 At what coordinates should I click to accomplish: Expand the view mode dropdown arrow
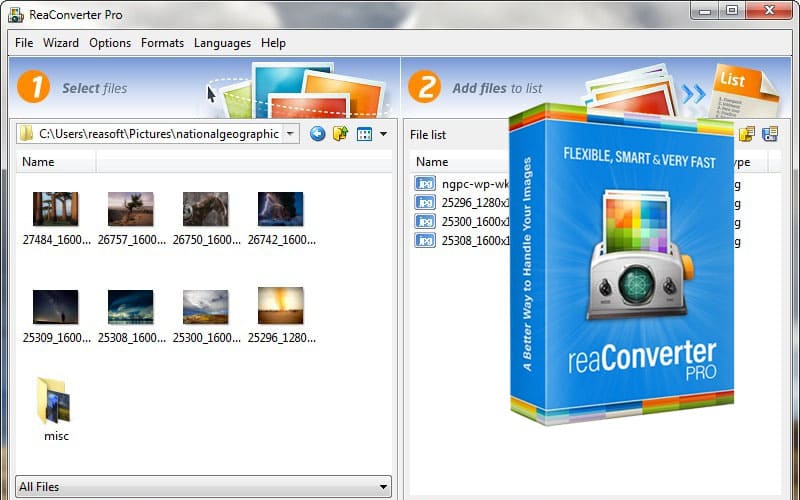[x=383, y=134]
